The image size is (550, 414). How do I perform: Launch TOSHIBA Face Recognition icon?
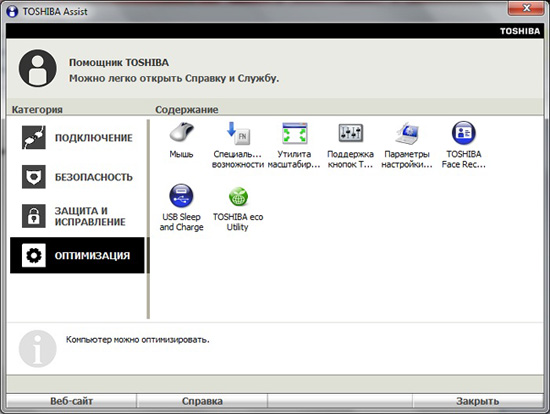tap(464, 133)
